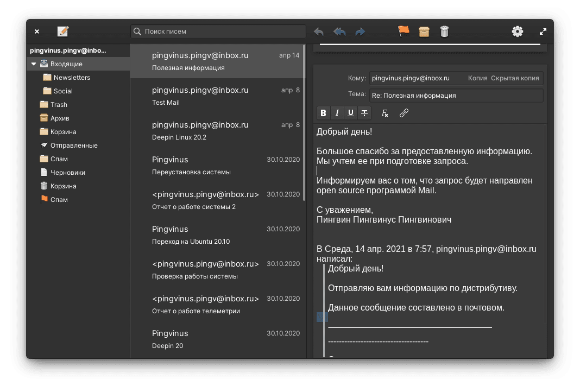
Task: Open settings gear menu
Action: (518, 31)
